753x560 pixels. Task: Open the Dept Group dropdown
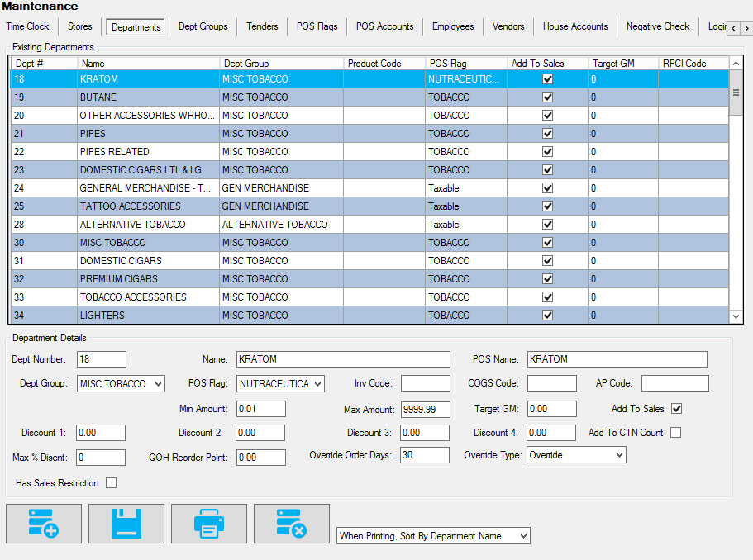pos(121,384)
